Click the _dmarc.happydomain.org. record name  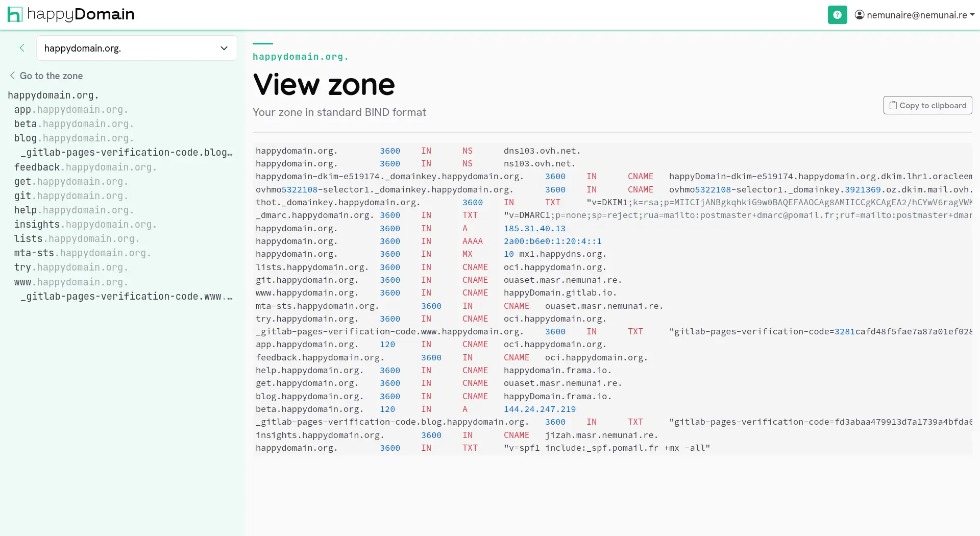pos(315,215)
